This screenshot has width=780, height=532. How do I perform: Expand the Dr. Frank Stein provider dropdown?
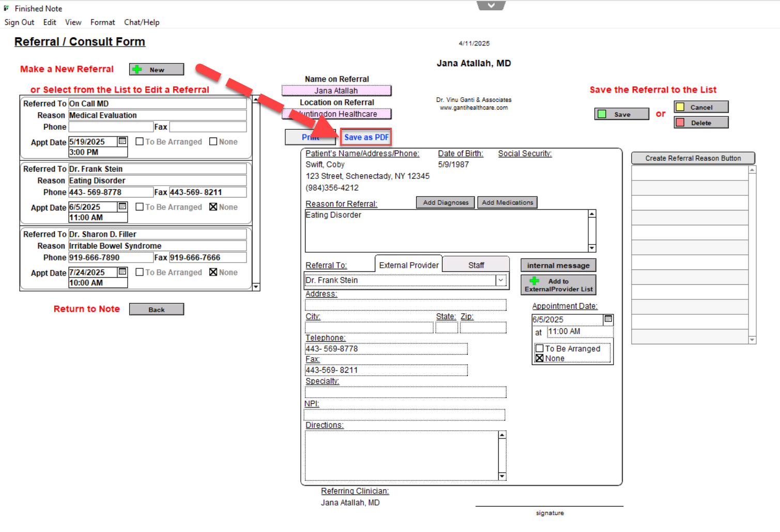point(500,280)
